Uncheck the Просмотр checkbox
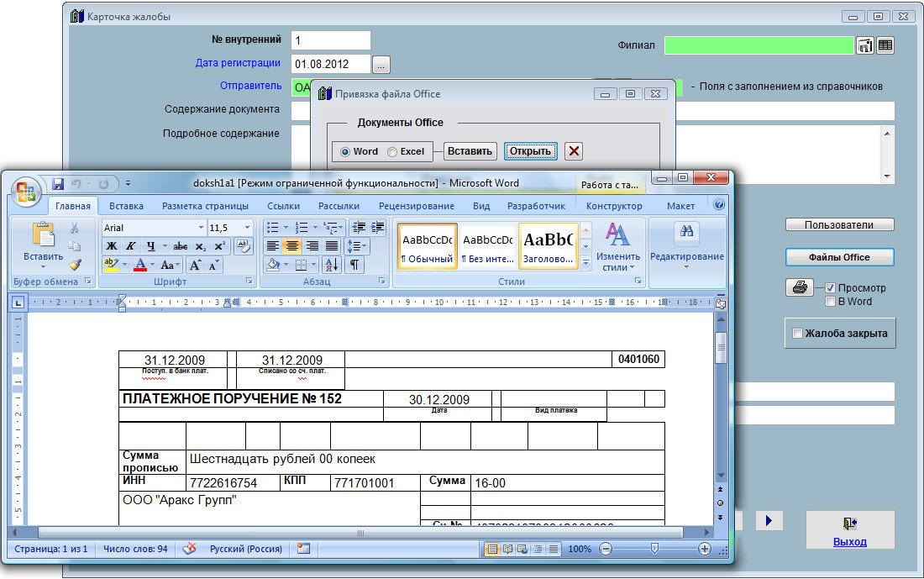Image resolution: width=924 pixels, height=579 pixels. 831,287
